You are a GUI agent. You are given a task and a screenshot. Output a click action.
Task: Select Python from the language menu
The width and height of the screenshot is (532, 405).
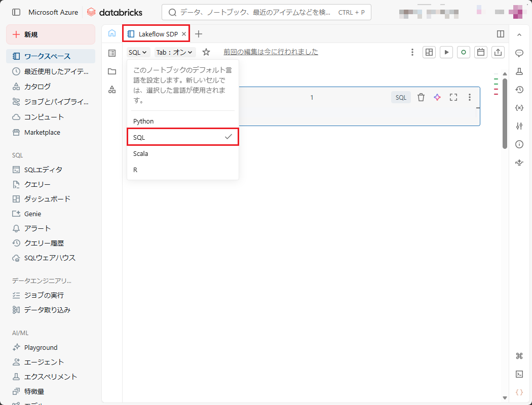(x=144, y=121)
